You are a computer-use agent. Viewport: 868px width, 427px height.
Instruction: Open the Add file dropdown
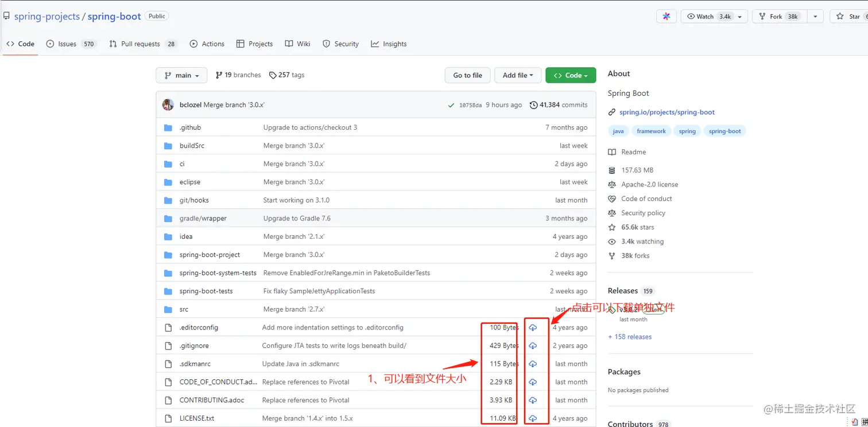coord(518,76)
